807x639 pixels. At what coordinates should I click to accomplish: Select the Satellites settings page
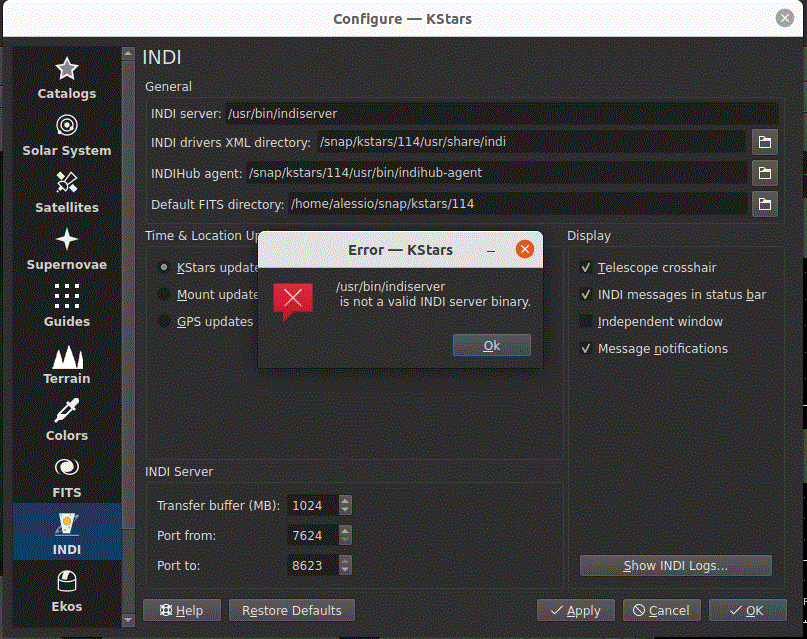click(x=67, y=192)
